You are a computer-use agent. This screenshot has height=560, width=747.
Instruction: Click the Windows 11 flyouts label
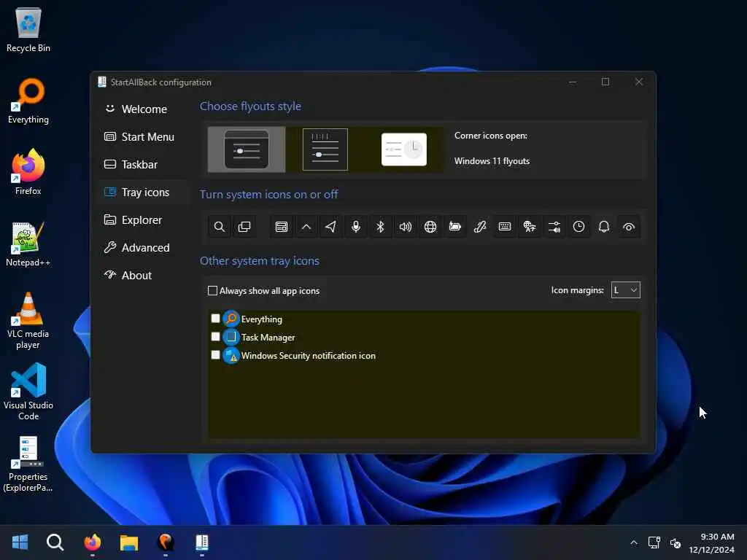pos(492,161)
